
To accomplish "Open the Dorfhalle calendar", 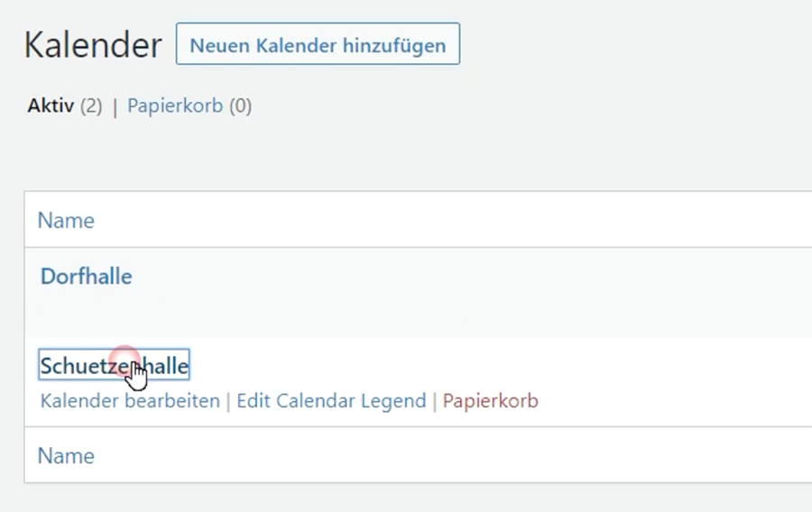I will 87,277.
